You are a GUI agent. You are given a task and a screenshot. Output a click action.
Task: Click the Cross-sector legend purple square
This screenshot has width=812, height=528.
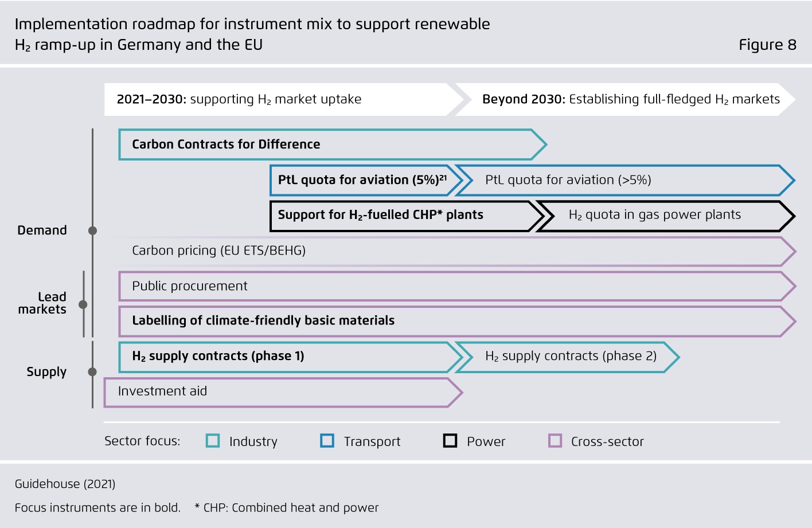(555, 441)
